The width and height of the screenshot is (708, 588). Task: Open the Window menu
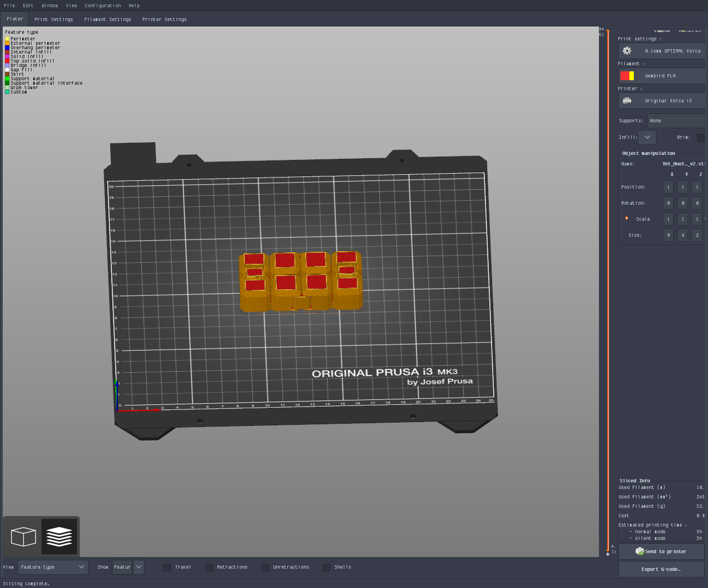coord(50,6)
